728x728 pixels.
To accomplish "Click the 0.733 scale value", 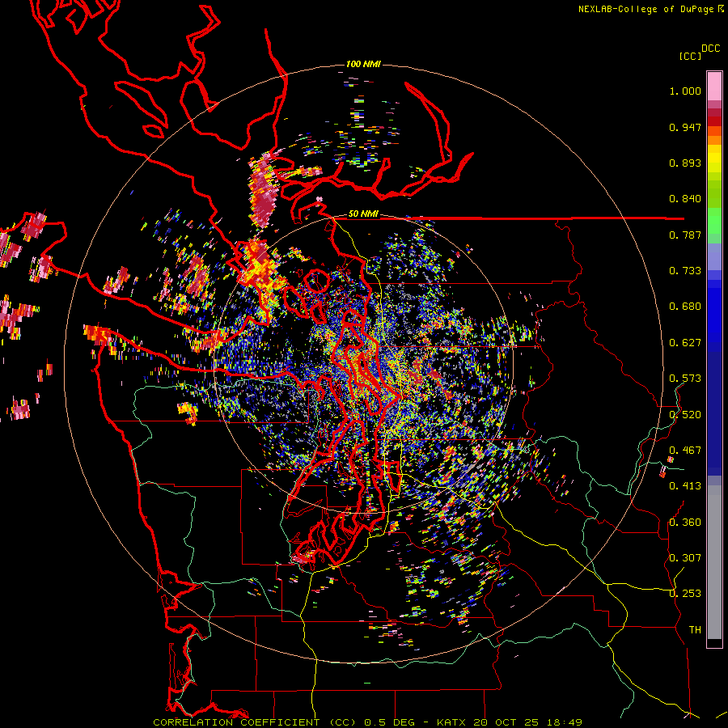I will 685,271.
